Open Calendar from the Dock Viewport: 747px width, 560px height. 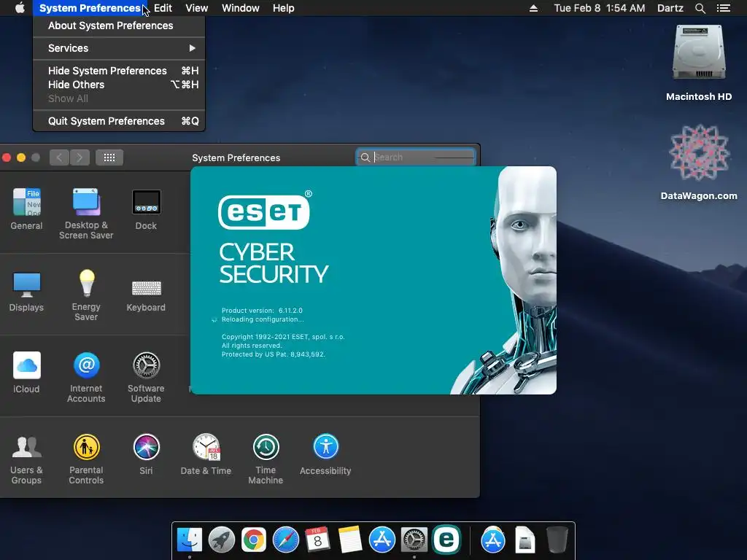tap(318, 540)
